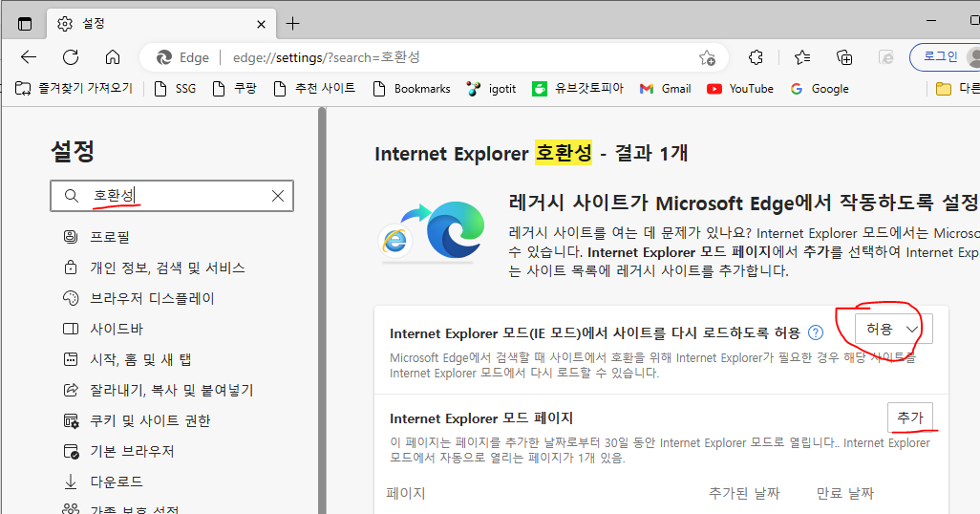Screen dimensions: 980x514
Task: Open 다운로드 settings
Action: 103,482
